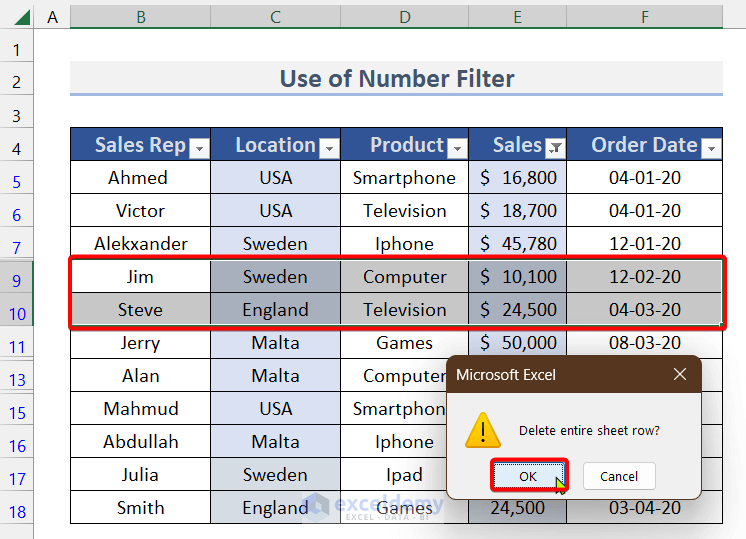Select column F header
The height and width of the screenshot is (539, 746).
645,17
